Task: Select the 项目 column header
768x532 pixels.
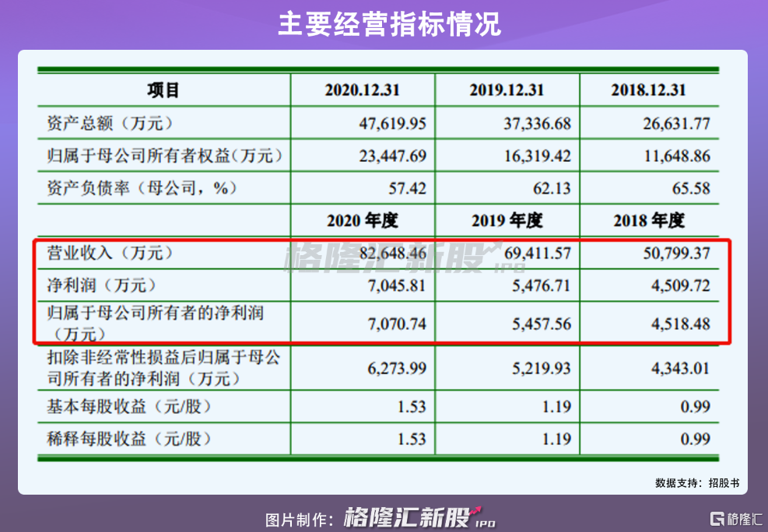Action: (x=163, y=90)
